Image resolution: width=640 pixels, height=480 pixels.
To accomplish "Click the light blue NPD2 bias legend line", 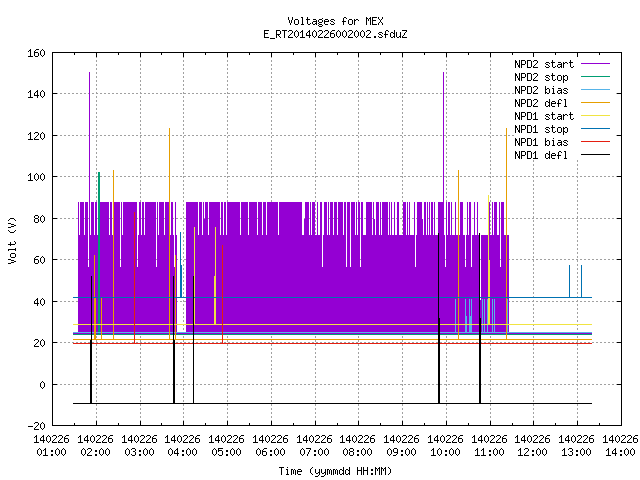I will point(595,89).
